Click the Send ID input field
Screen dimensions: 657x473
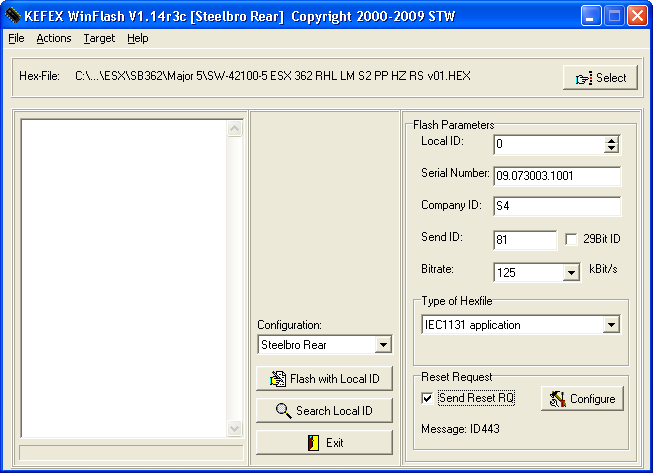[x=524, y=240]
